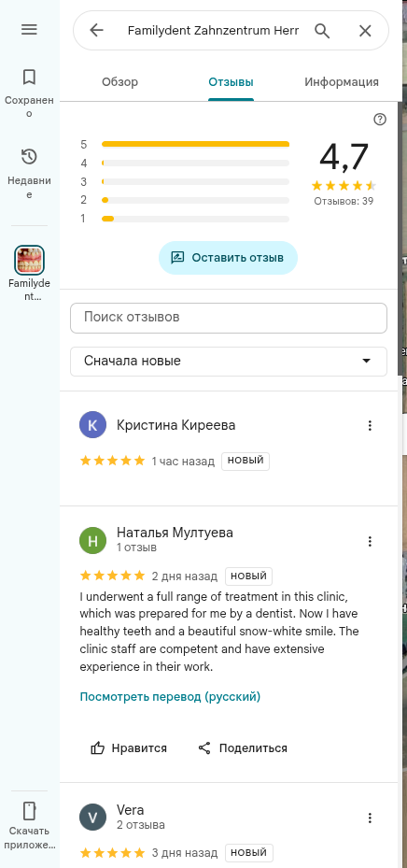Viewport: 407px width, 868px height.
Task: Click the 3 дня назад timestamp
Action: [185, 852]
